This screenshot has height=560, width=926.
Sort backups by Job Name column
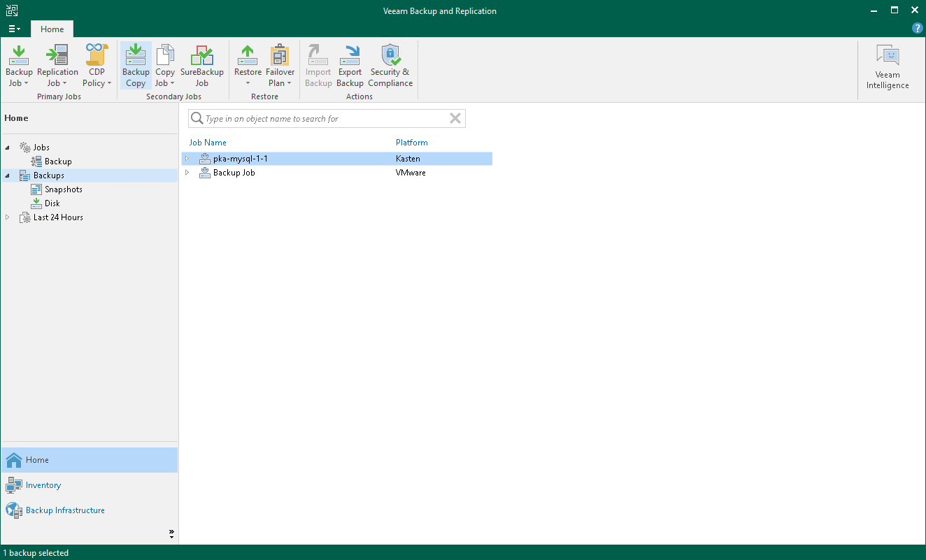[x=208, y=142]
